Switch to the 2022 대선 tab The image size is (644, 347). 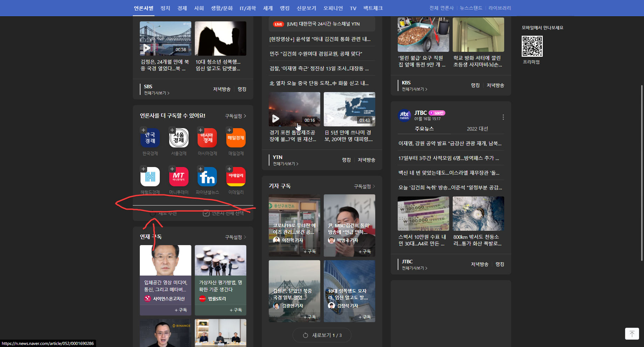(478, 129)
